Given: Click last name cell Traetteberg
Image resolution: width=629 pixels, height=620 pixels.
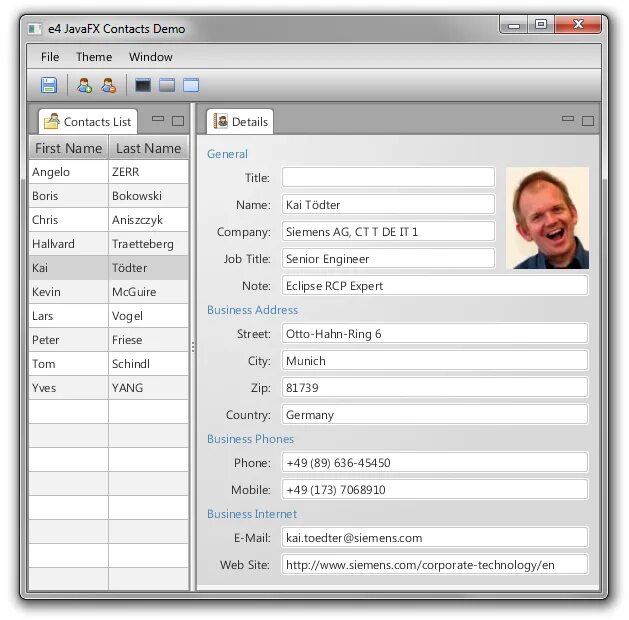Looking at the screenshot, I should point(148,244).
